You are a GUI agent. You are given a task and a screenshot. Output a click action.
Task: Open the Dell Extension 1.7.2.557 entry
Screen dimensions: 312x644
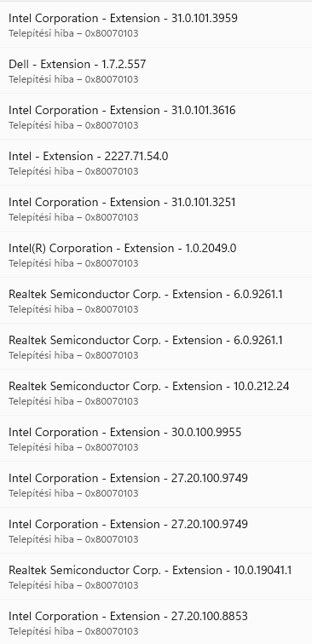pyautogui.click(x=156, y=70)
